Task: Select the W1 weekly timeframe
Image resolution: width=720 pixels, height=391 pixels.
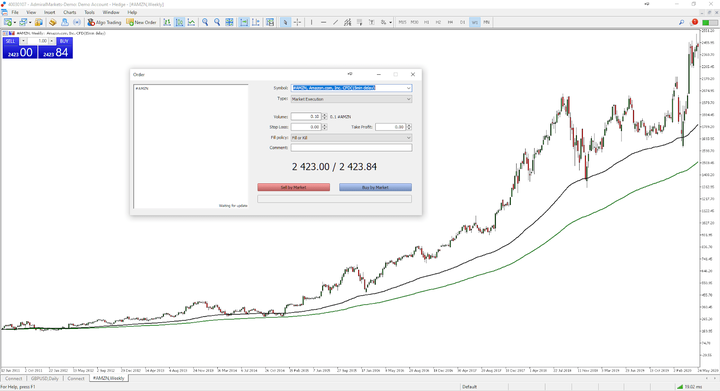Action: point(474,22)
